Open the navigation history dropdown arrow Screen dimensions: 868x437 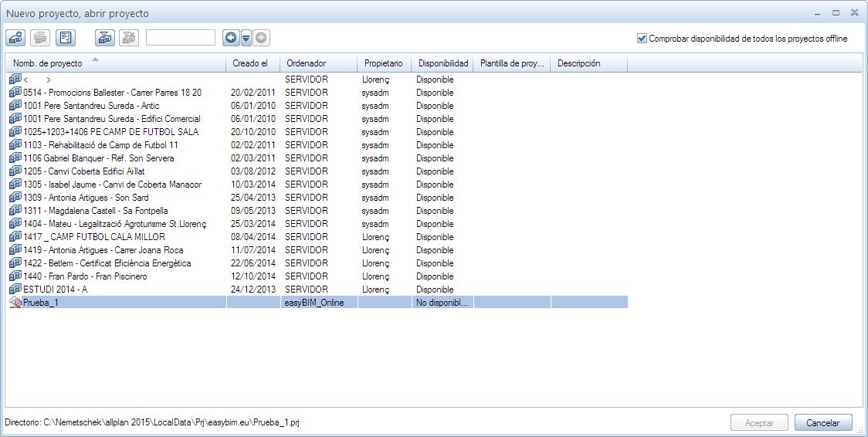point(246,38)
